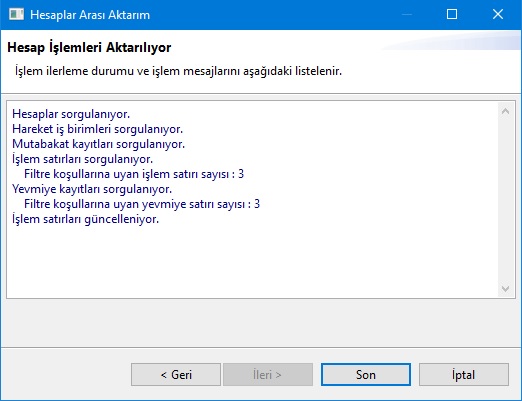522x401 pixels.
Task: Click the message list scroll up arrow
Action: click(505, 111)
